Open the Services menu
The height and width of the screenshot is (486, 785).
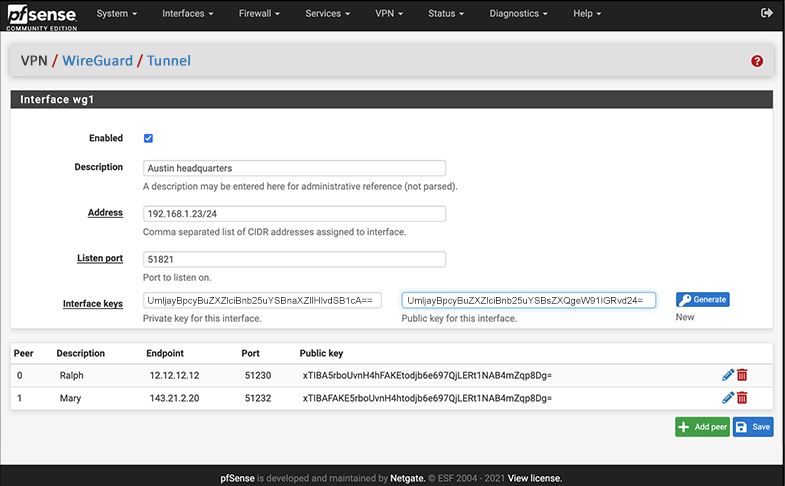pyautogui.click(x=327, y=14)
